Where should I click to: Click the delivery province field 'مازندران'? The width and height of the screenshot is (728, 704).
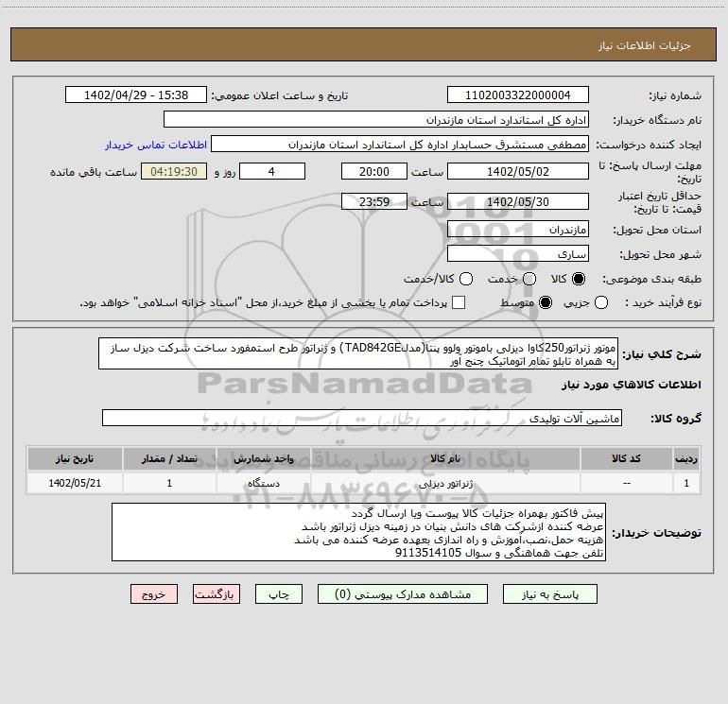[x=518, y=230]
